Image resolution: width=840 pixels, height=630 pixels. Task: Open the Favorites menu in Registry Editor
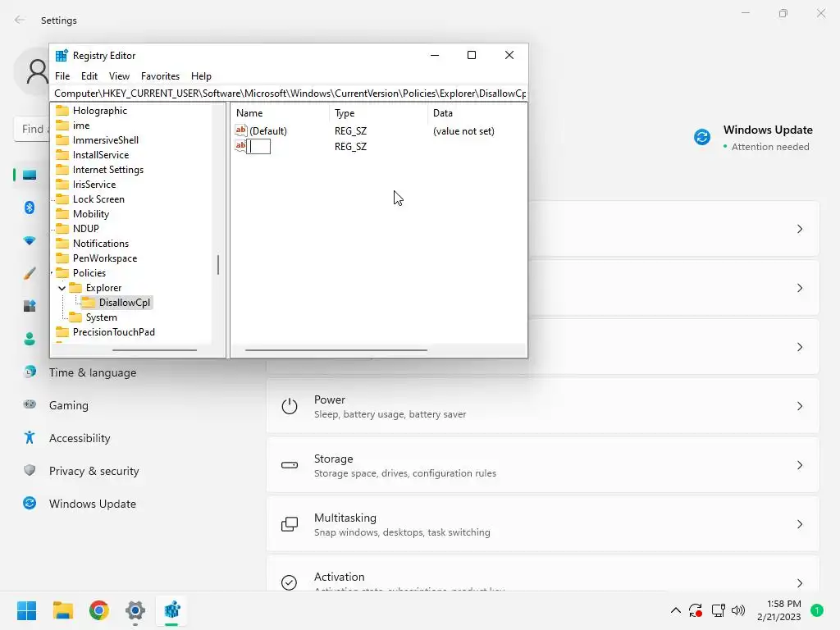coord(160,76)
